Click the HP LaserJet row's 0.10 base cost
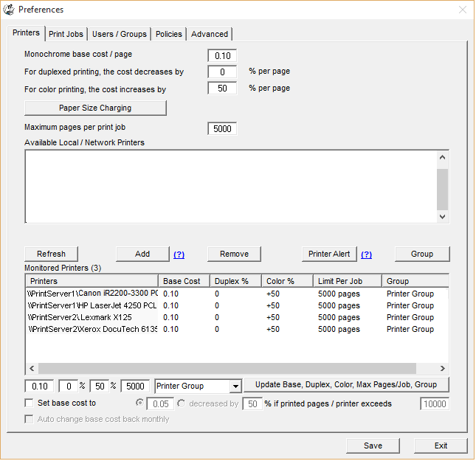This screenshot has width=476, height=461. [x=171, y=305]
